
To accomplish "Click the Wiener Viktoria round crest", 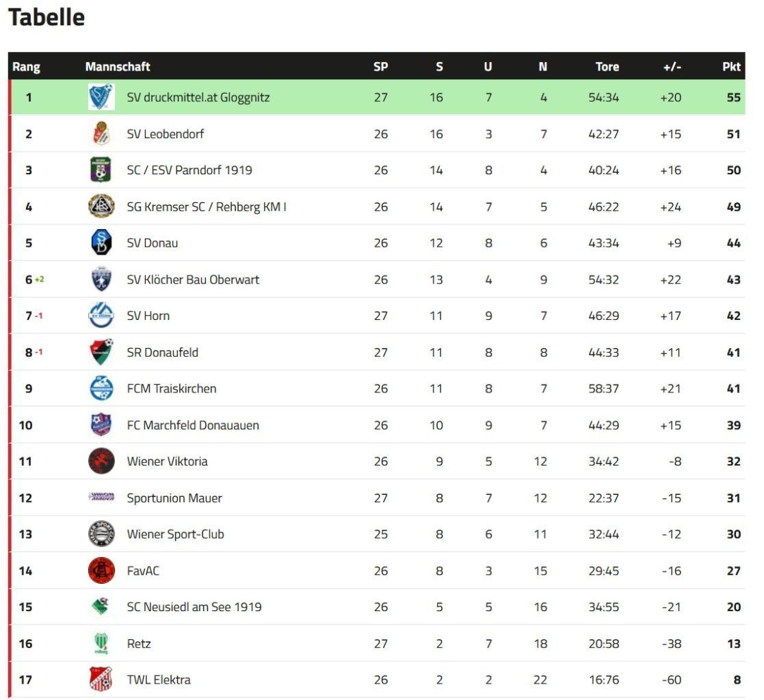I will tap(101, 461).
